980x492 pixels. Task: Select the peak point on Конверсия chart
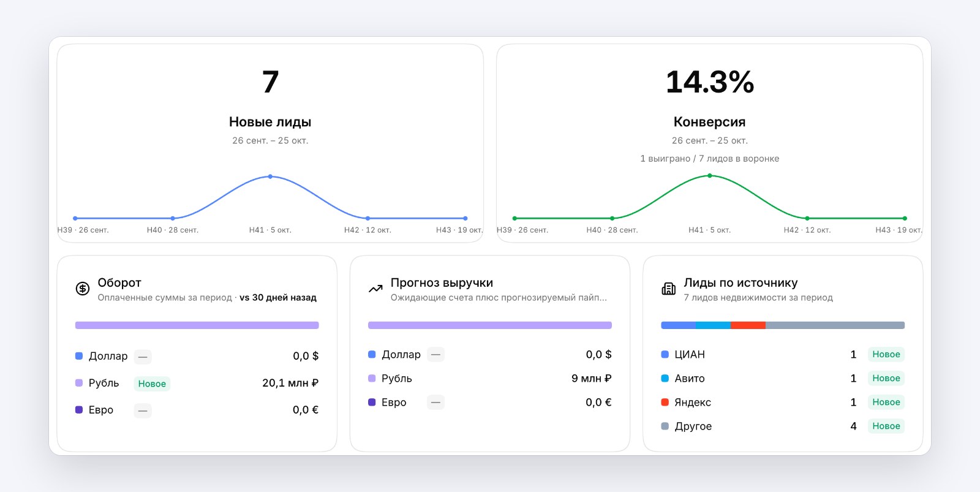710,176
